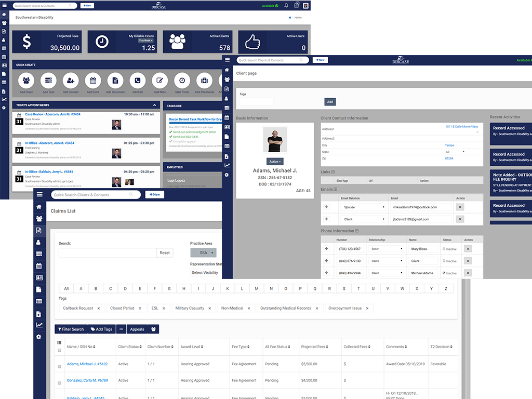Open hamburger menu in Client page window

click(x=228, y=60)
